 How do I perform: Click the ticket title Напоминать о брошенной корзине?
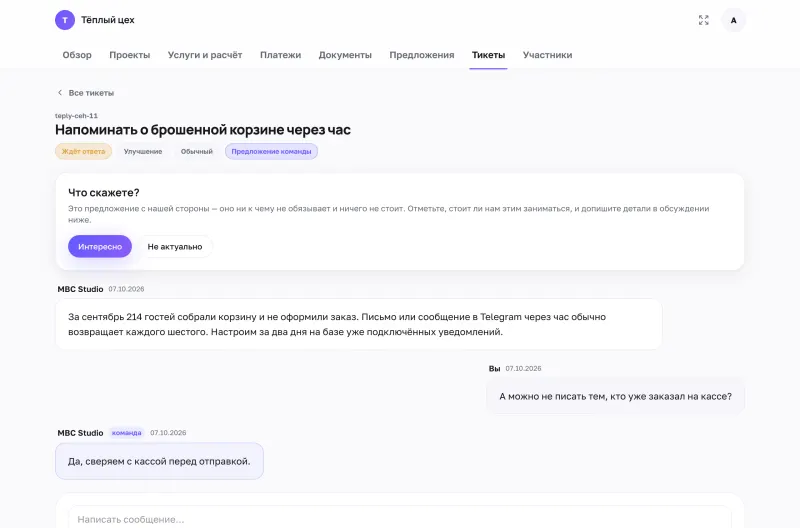pos(203,130)
